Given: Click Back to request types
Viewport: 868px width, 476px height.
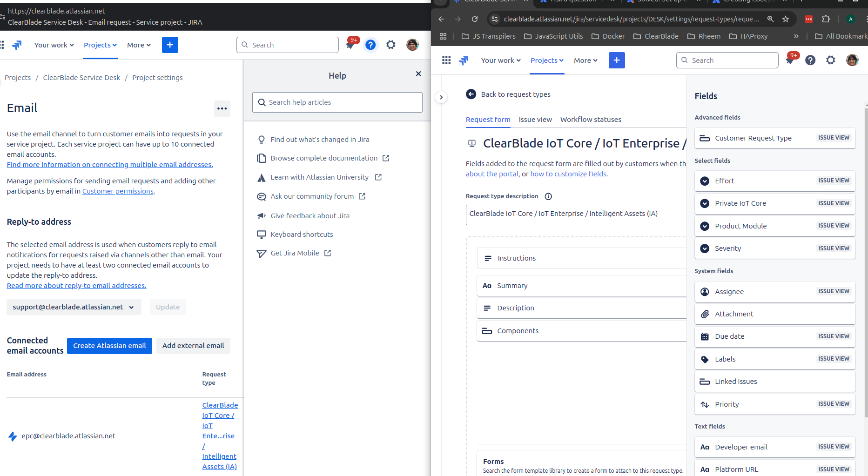Looking at the screenshot, I should click(x=508, y=94).
